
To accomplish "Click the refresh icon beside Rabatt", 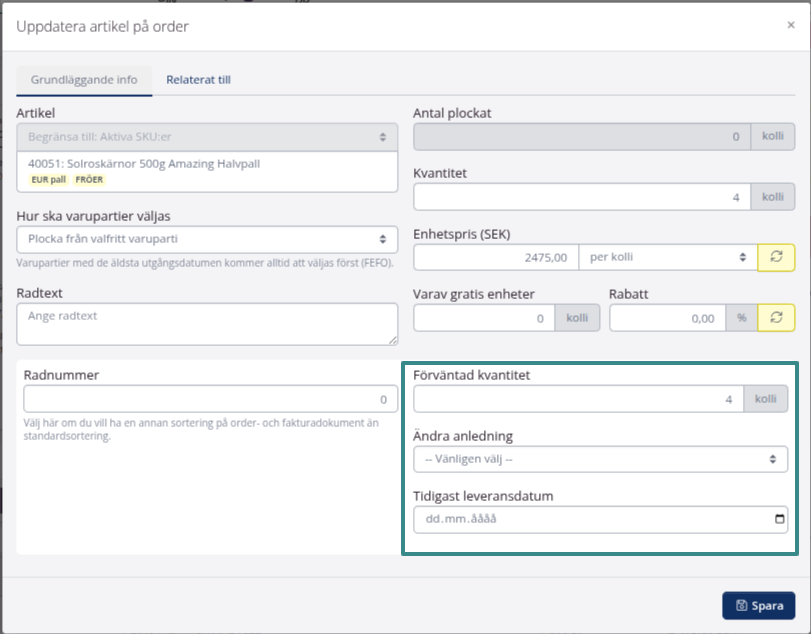I will 777,318.
